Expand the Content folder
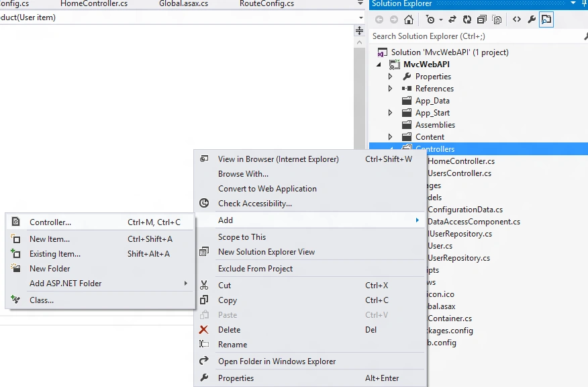 click(x=390, y=137)
